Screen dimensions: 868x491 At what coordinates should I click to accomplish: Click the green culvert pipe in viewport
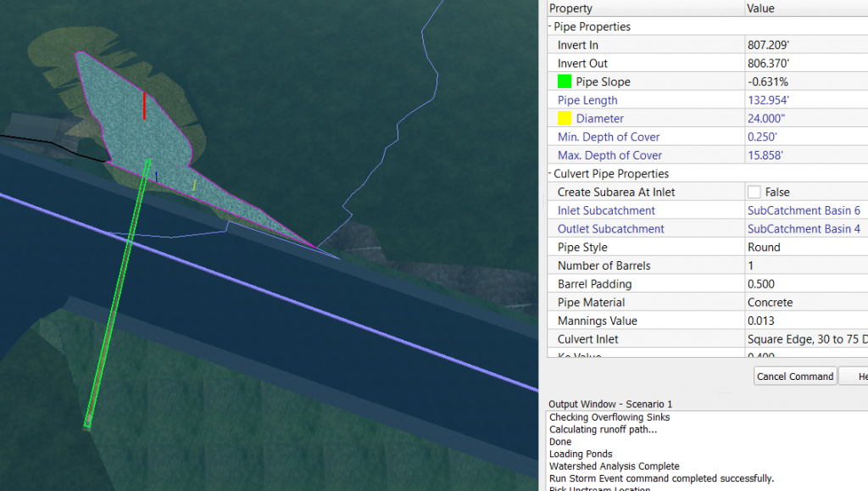117,293
